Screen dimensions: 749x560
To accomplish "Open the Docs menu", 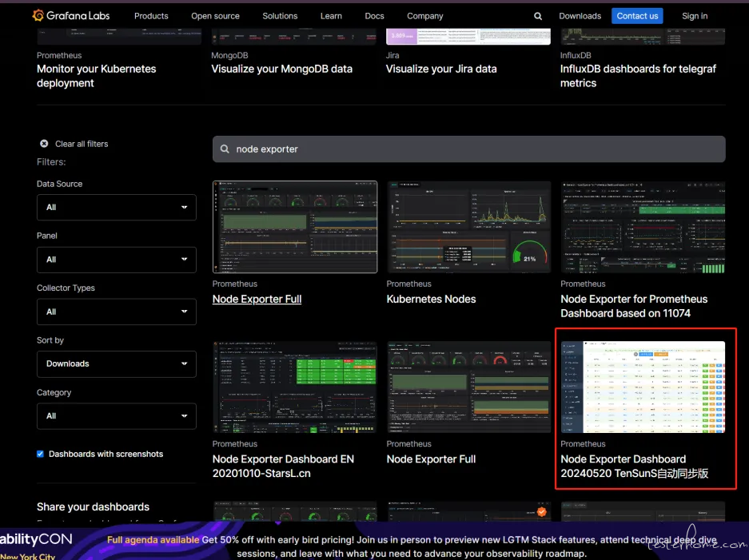I will pyautogui.click(x=374, y=16).
